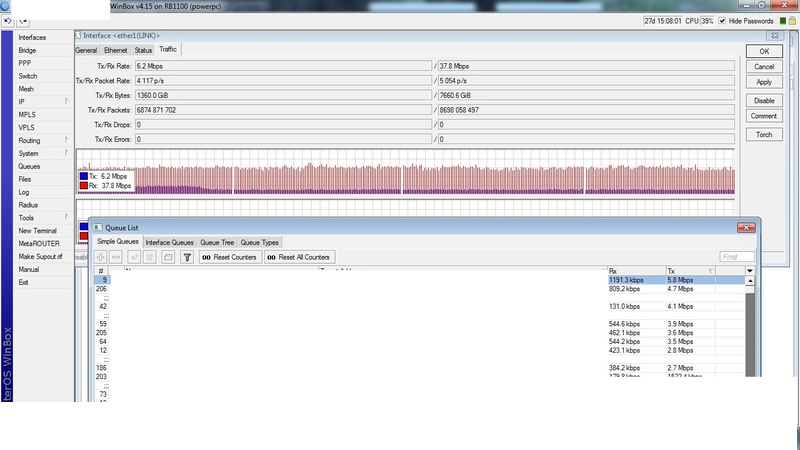Select the Simple Queues tab
Viewport: 800px width, 450px height.
(x=117, y=241)
